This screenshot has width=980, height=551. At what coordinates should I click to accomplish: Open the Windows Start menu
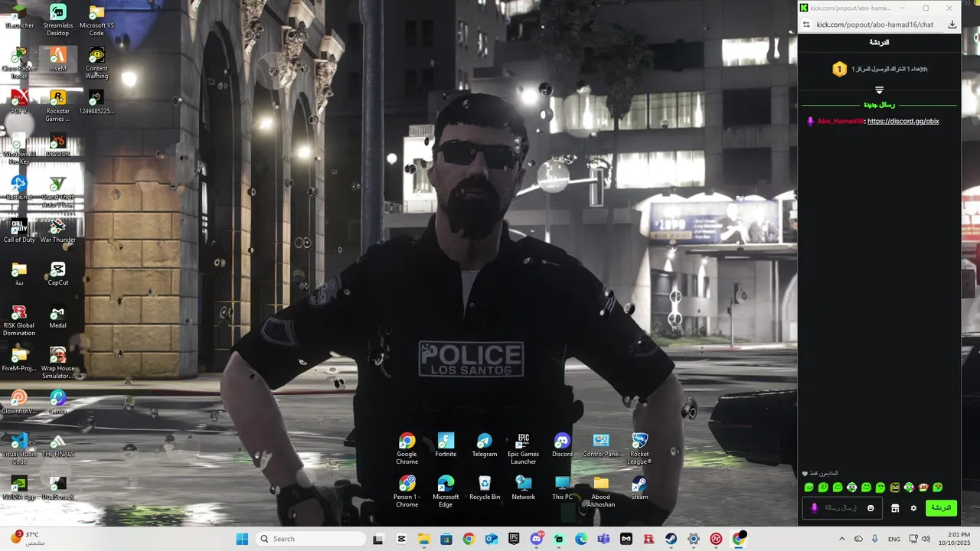point(242,539)
